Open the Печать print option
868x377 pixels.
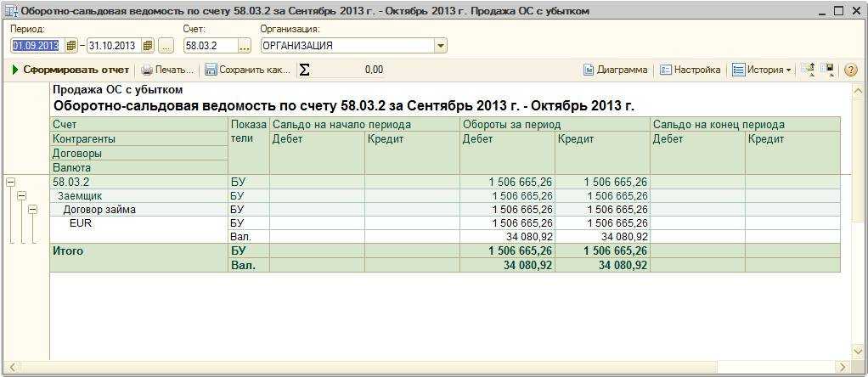[x=167, y=70]
